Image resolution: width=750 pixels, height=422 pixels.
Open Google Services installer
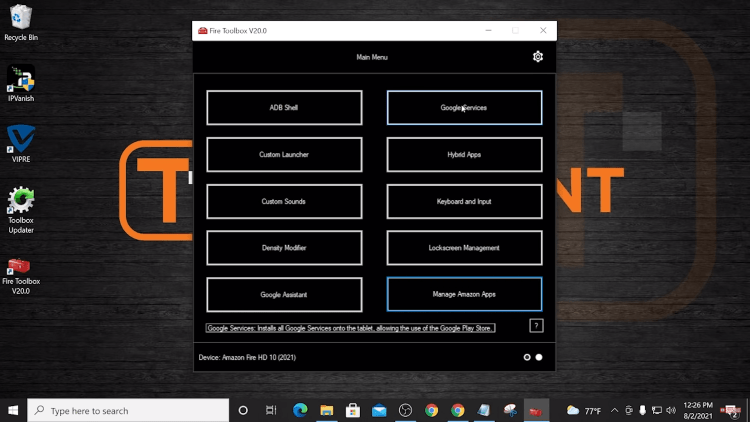pos(464,108)
